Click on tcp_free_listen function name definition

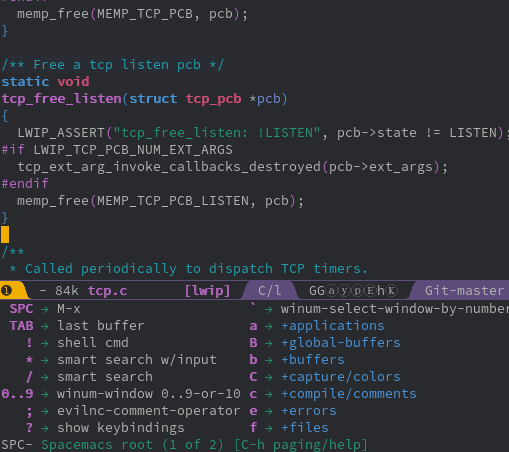pyautogui.click(x=62, y=99)
